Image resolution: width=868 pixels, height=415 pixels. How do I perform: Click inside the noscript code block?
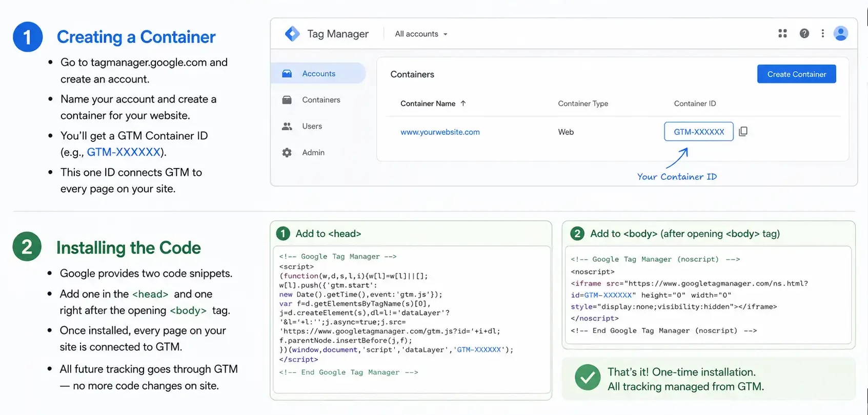pos(708,295)
